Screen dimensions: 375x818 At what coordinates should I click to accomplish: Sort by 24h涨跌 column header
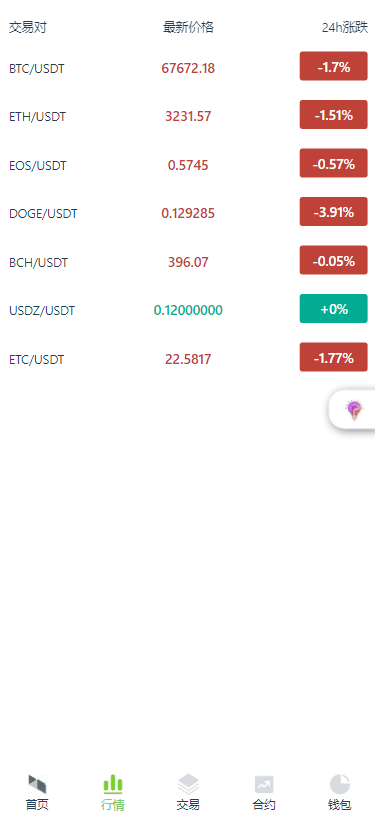[x=345, y=28]
